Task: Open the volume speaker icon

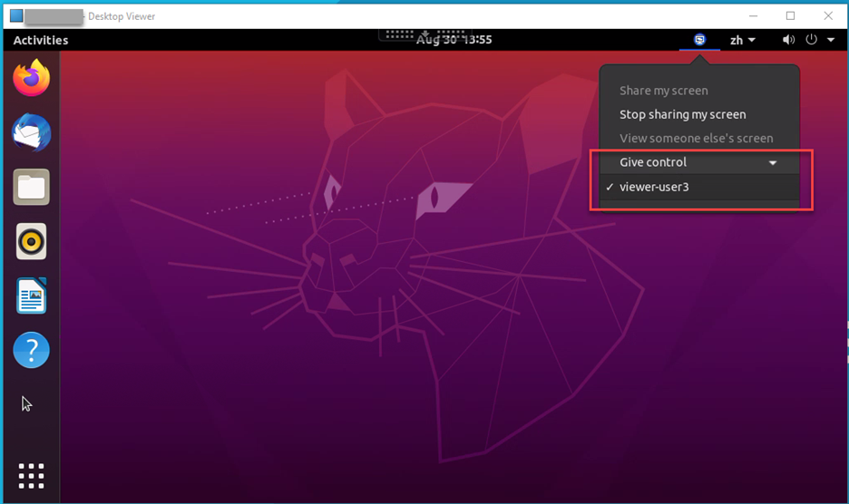Action: (788, 40)
